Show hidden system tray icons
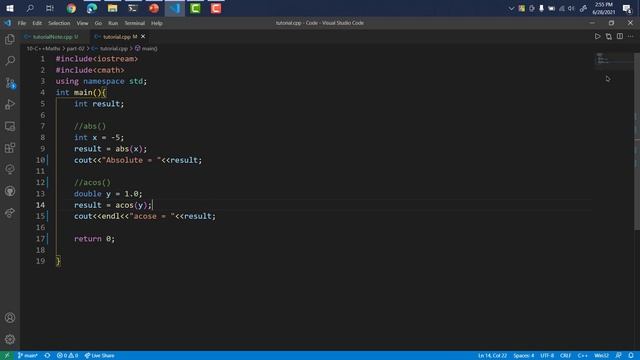640x360 pixels. click(511, 8)
